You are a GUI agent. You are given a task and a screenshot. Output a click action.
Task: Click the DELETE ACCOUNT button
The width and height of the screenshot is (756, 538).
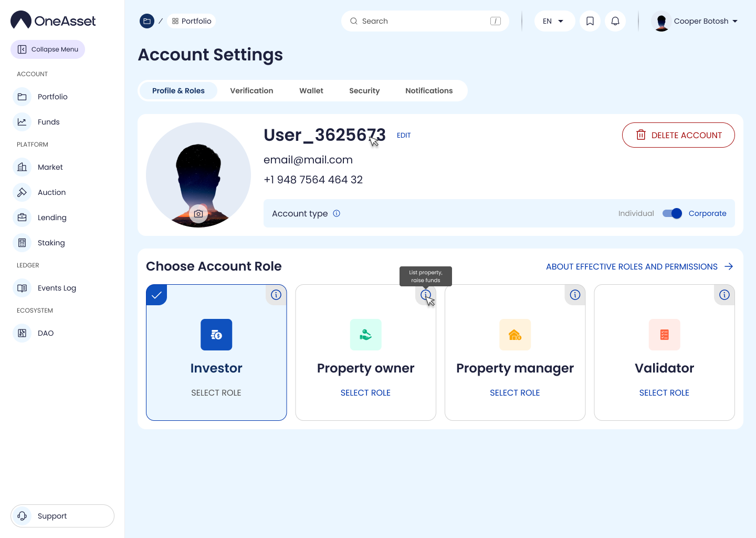pyautogui.click(x=678, y=135)
